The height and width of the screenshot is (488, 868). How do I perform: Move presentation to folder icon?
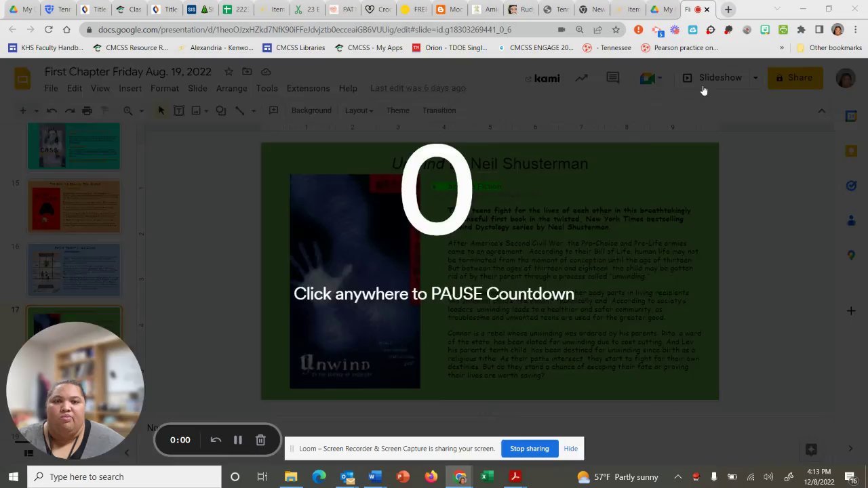coord(247,72)
